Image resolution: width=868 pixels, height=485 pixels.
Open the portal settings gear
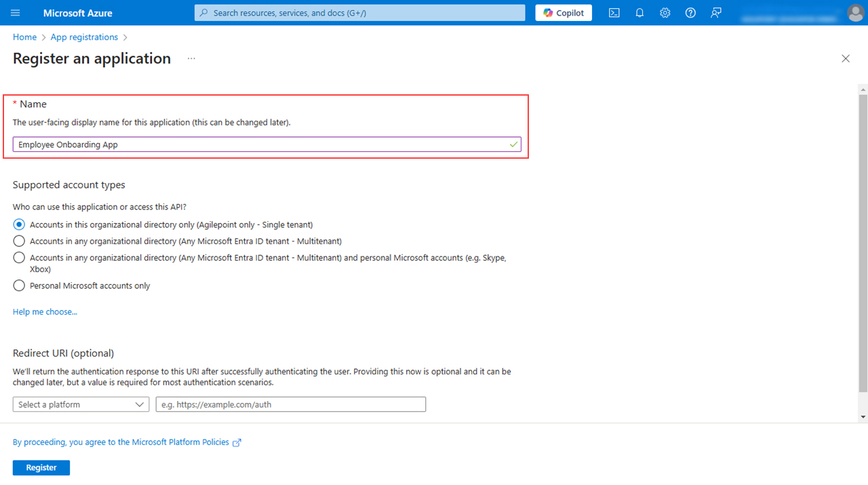click(665, 13)
